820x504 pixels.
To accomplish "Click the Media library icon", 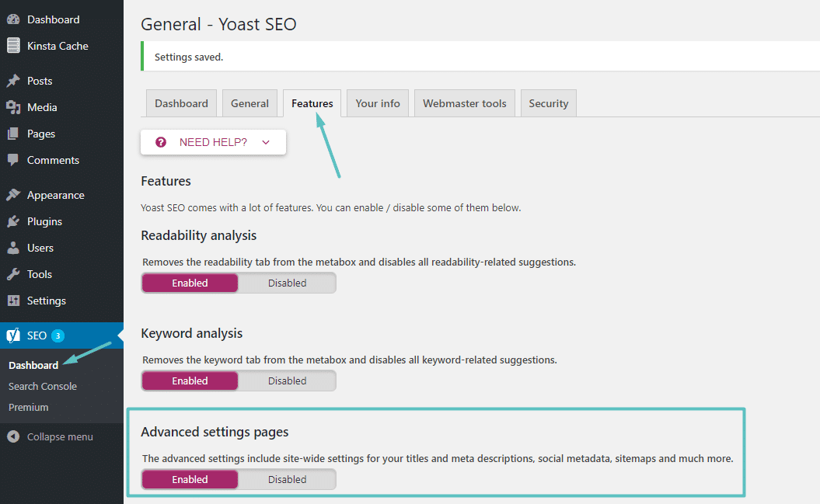I will (12, 106).
